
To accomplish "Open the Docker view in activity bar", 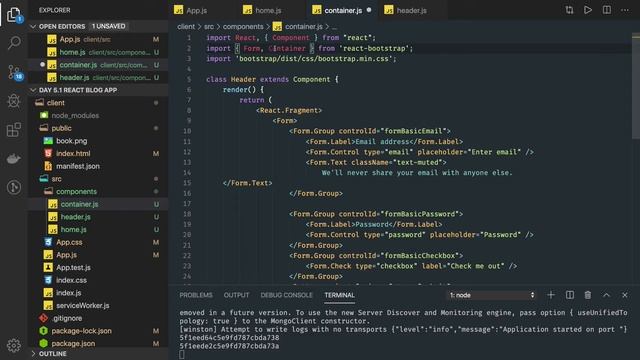I will pyautogui.click(x=14, y=159).
